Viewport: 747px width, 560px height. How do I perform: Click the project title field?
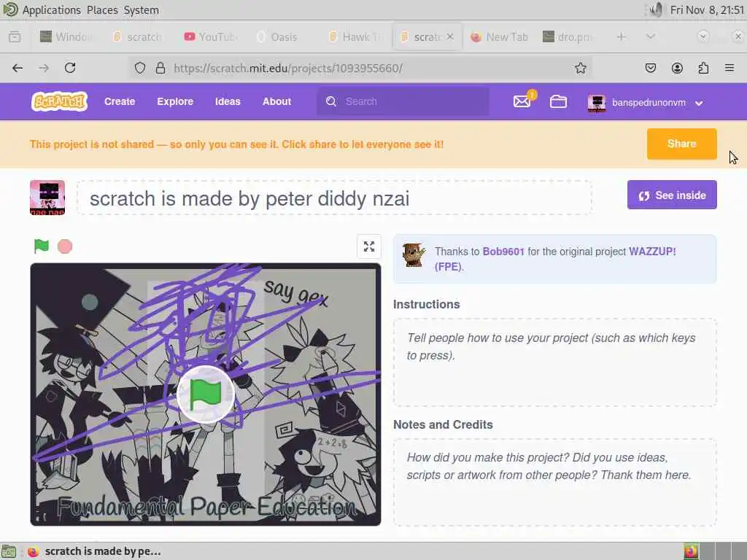334,198
